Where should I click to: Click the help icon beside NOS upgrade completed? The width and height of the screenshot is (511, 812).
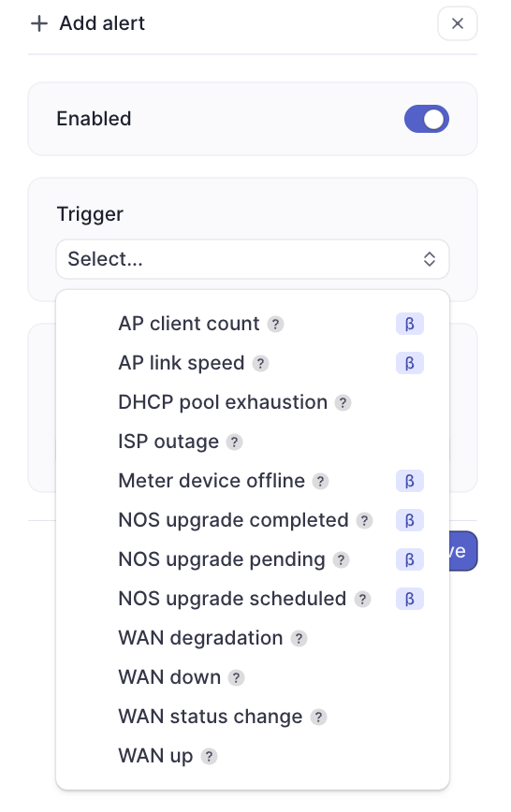click(x=364, y=520)
